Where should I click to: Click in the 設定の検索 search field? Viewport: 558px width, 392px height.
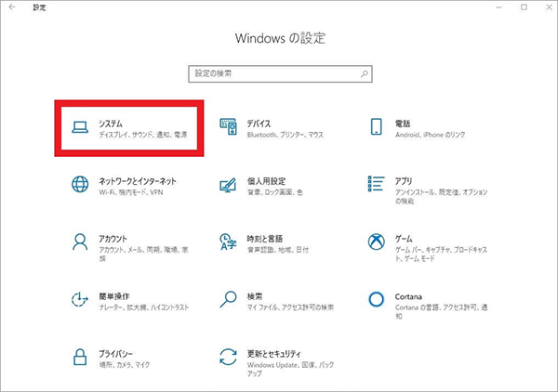[x=281, y=74]
